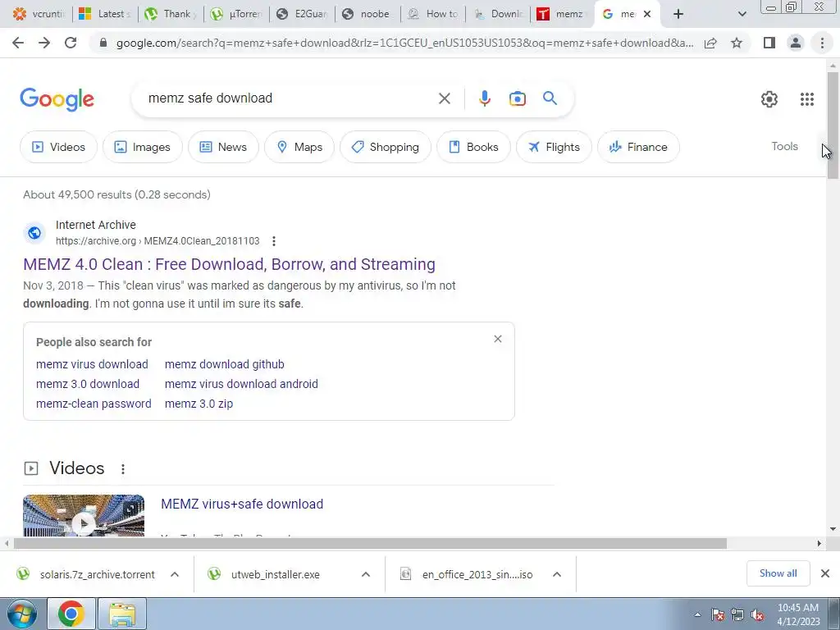
Task: Filter results by Videos
Action: [x=58, y=147]
